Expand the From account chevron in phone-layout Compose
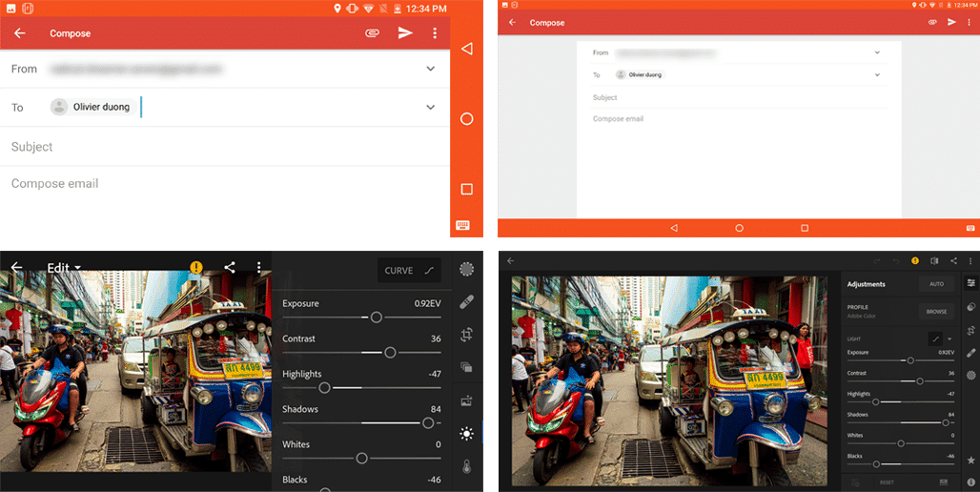 coord(430,69)
